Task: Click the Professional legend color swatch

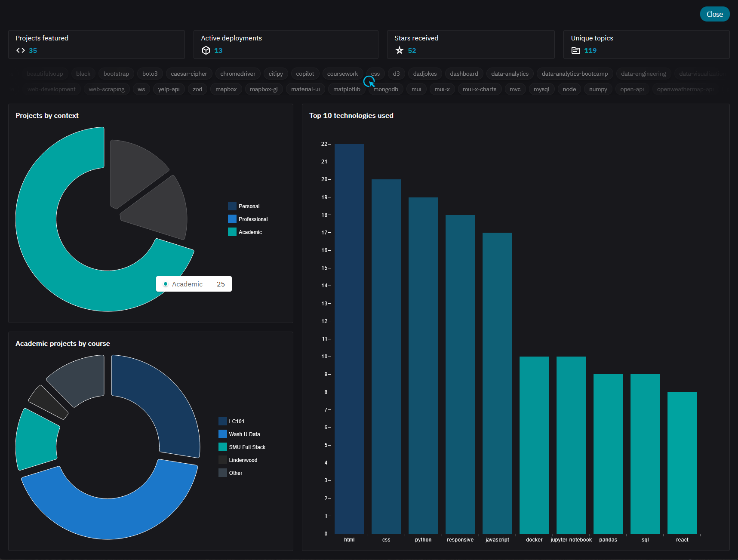Action: [232, 219]
